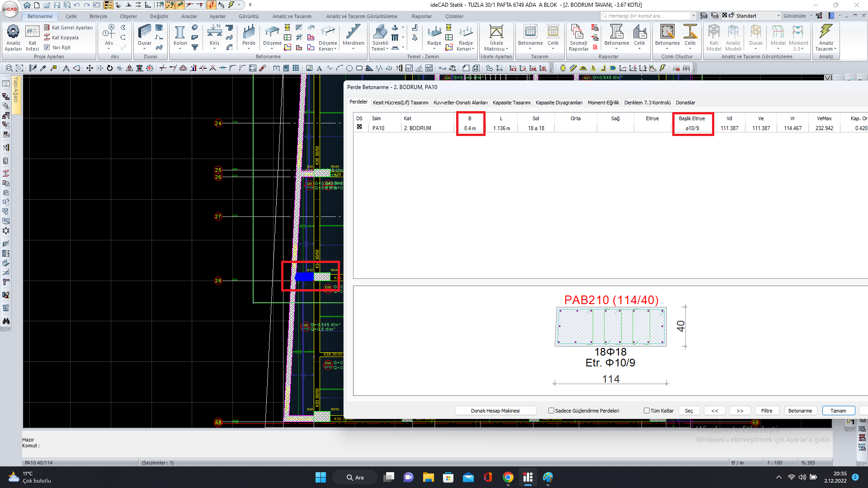Enable Tüm Katlar checkbox
This screenshot has height=488, width=868.
[646, 411]
